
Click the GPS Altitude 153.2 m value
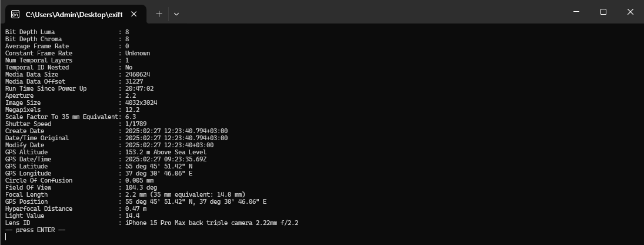tap(166, 152)
